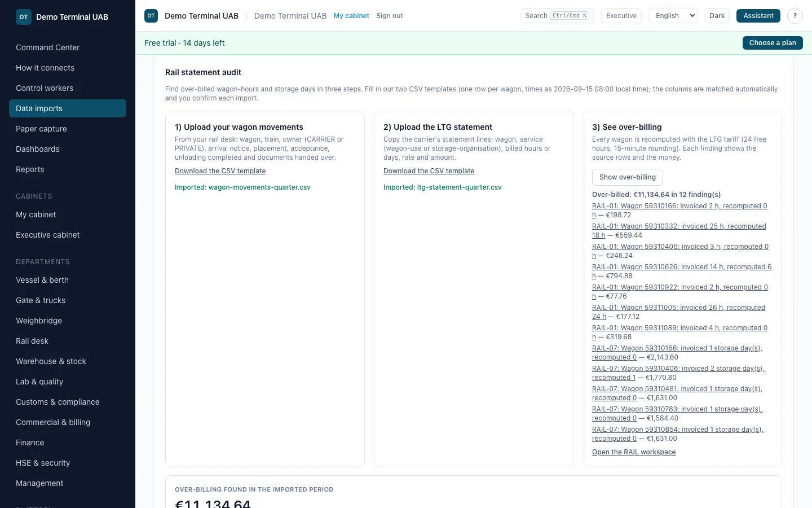
Task: Go to Warehouse & stock
Action: coord(68,361)
